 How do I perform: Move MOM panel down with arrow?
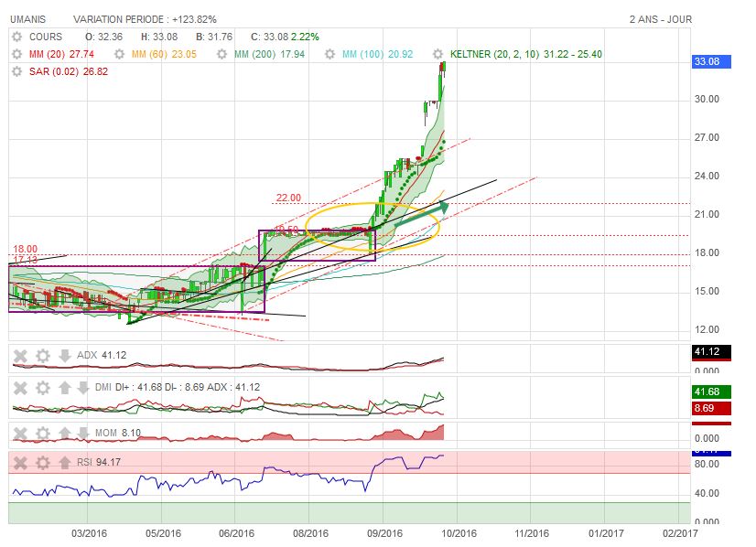83,434
